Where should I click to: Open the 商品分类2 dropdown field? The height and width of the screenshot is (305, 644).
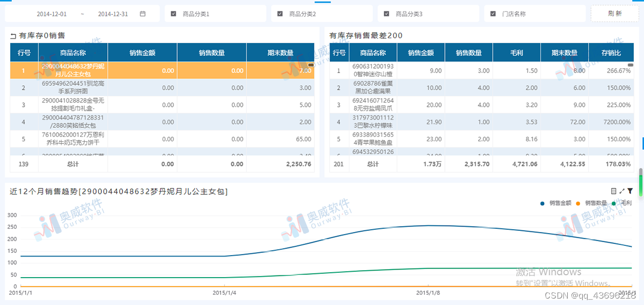tap(322, 13)
